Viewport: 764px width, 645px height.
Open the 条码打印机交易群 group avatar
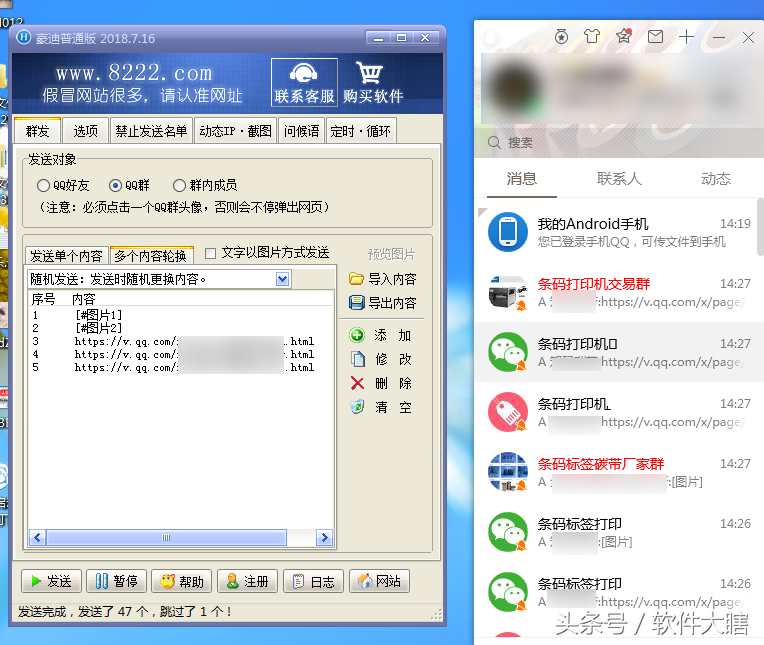508,292
